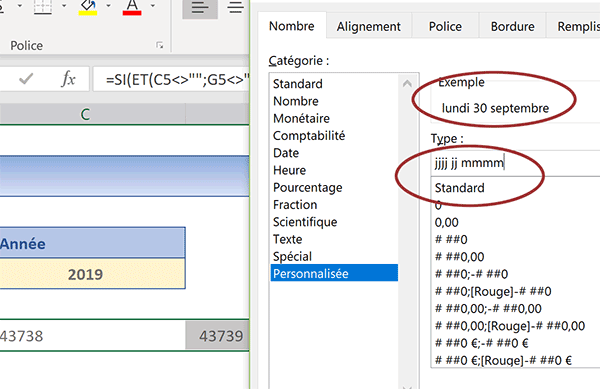Click inside the formula bar text
This screenshot has height=389, width=600.
point(171,80)
